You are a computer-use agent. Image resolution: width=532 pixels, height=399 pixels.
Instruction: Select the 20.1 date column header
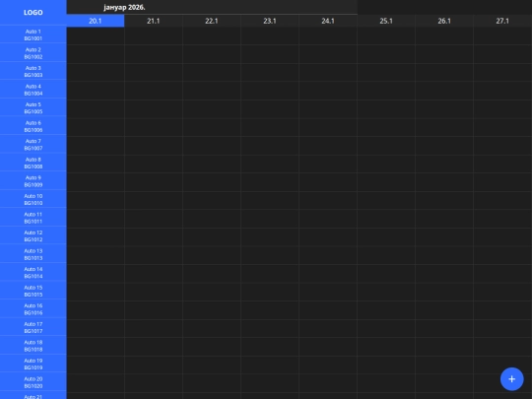(x=96, y=21)
